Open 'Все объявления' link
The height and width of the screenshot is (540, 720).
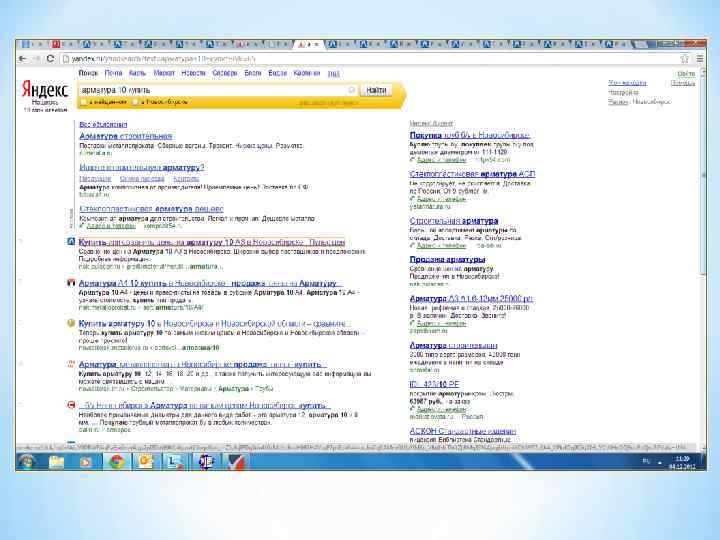103,124
